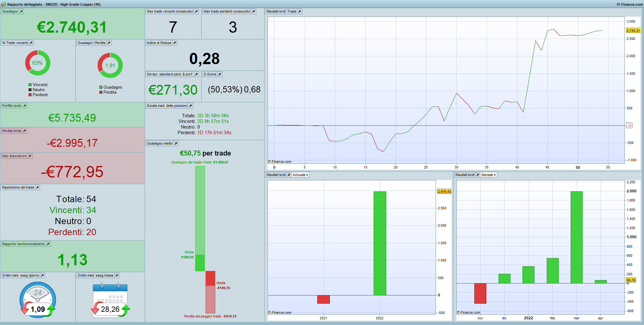Click the Indice di Sharpe panel label

(159, 43)
